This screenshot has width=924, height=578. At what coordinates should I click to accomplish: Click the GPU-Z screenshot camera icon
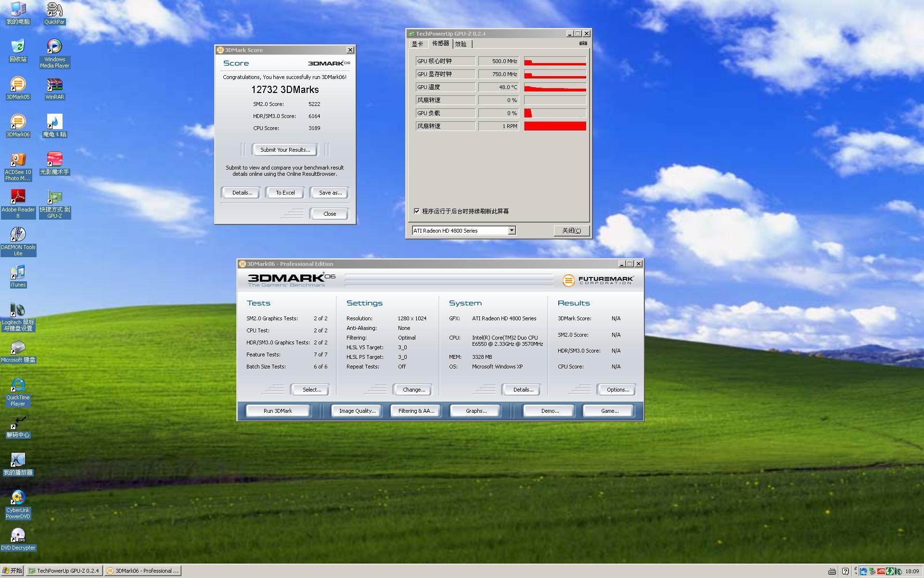click(583, 43)
